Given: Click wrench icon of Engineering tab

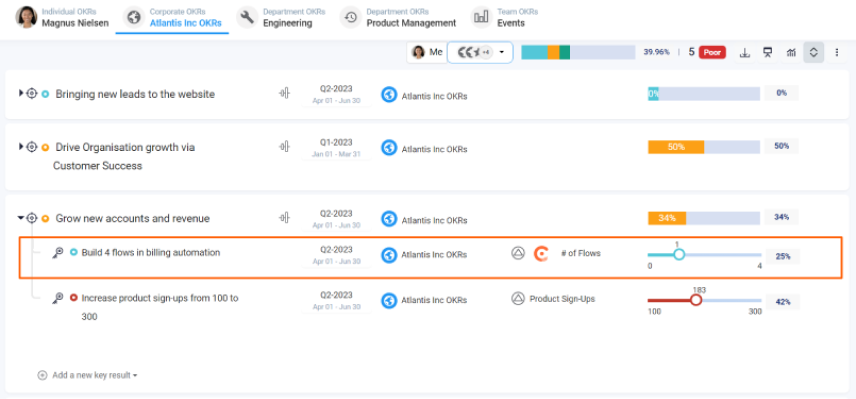Looking at the screenshot, I should click(x=247, y=17).
